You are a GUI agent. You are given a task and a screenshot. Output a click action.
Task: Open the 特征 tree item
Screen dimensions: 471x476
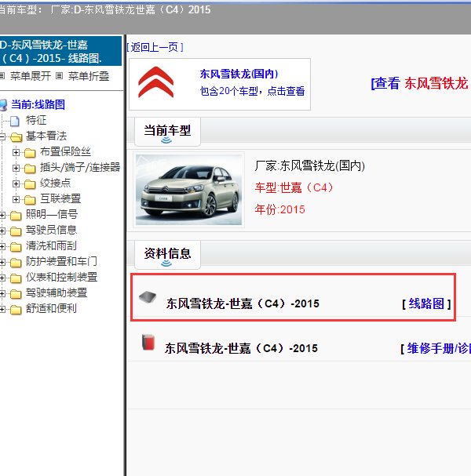point(36,120)
